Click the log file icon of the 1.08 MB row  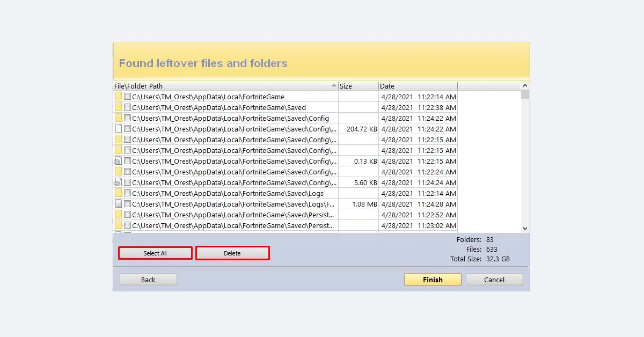[119, 204]
